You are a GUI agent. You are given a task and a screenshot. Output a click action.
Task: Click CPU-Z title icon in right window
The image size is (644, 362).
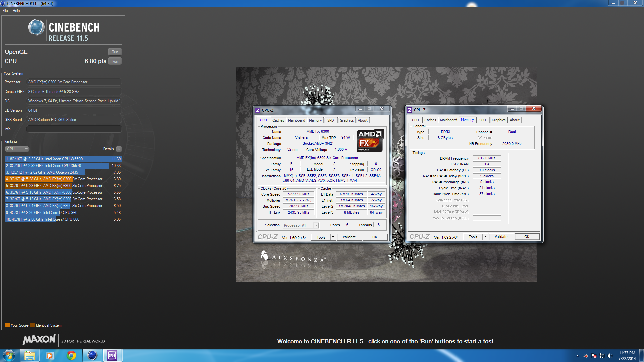tap(410, 110)
